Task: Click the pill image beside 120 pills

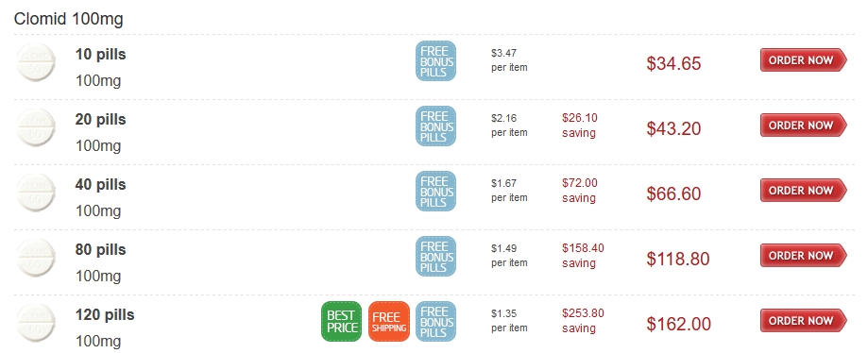Action: 36,323
